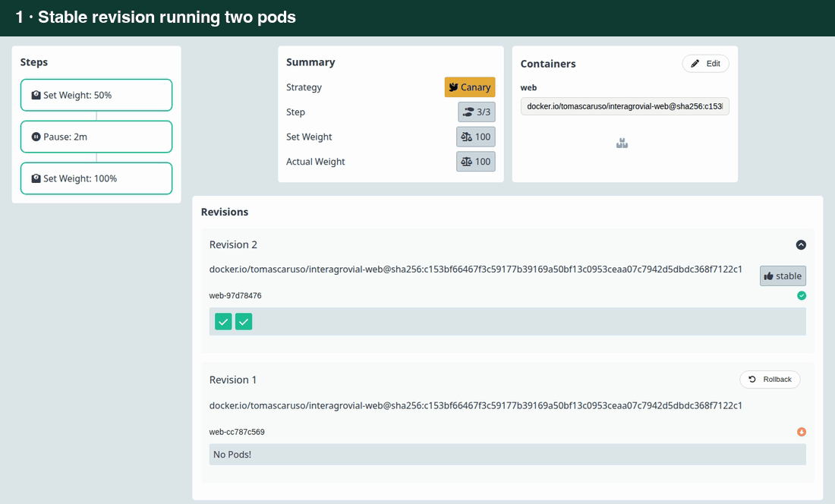This screenshot has width=835, height=504.
Task: Click the Edit containers button
Action: [x=706, y=64]
